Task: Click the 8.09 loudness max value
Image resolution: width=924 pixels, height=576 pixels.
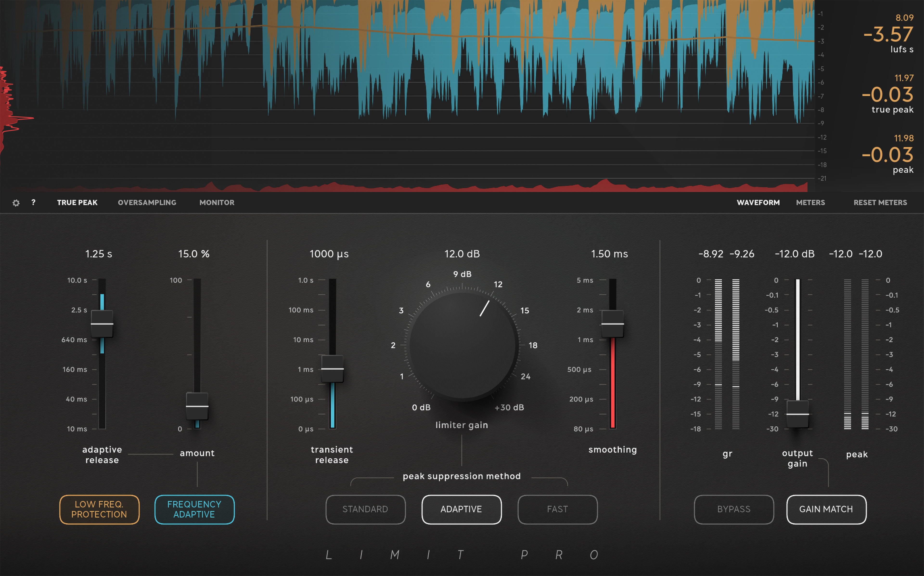Action: (905, 18)
